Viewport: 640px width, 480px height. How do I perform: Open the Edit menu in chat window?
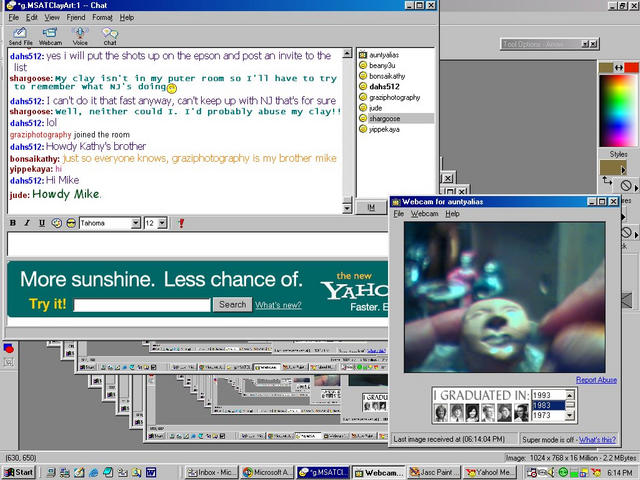point(31,18)
